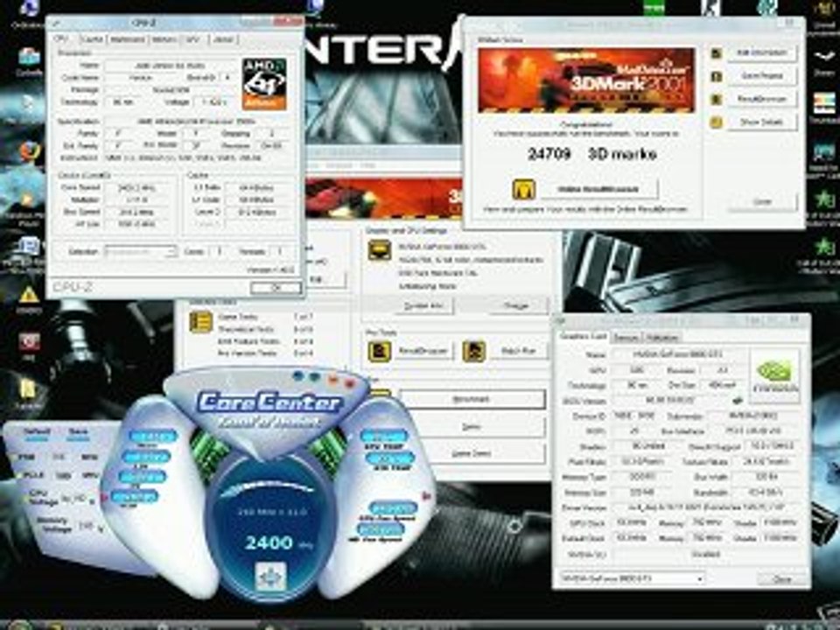Click red arrow on CoreCenter right wing
The height and width of the screenshot is (630, 840).
(427, 497)
